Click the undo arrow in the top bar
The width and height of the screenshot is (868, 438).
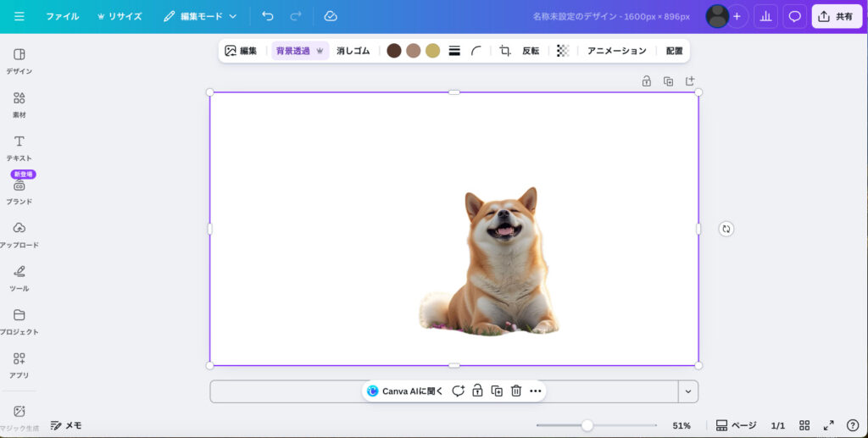[x=268, y=16]
